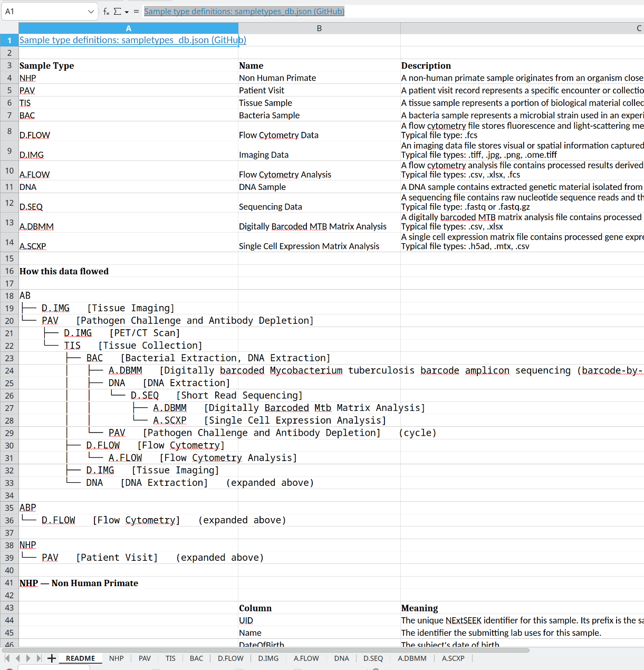The width and height of the screenshot is (644, 670).
Task: Switch to the D.IMG sheet tab
Action: click(268, 658)
